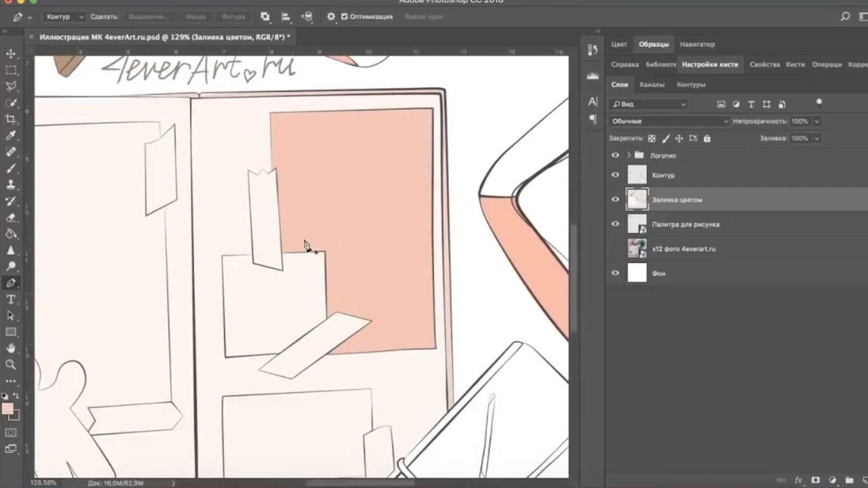The image size is (868, 488).
Task: Toggle lock position icon
Action: coord(679,138)
